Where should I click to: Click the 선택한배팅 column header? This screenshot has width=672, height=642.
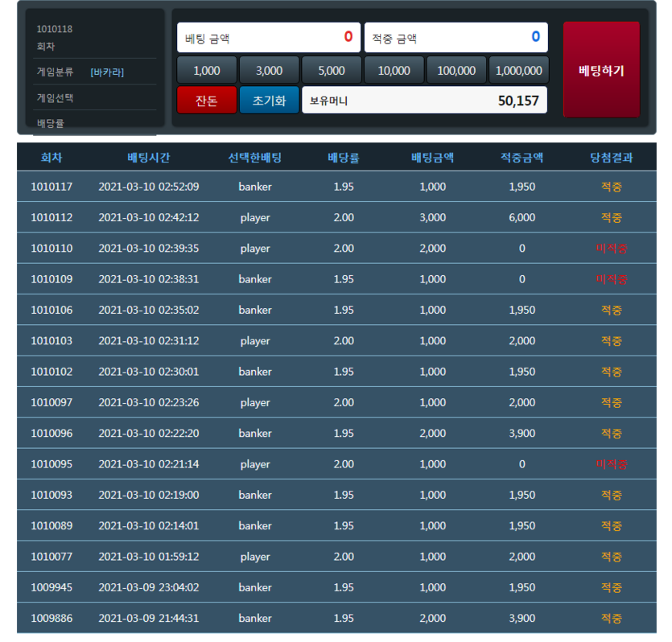click(x=255, y=158)
